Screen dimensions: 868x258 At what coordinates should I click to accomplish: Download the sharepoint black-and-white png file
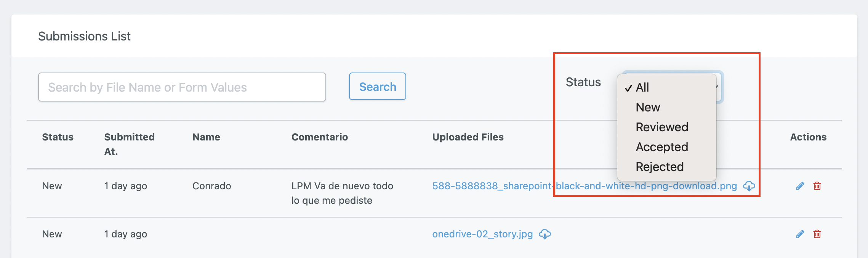(x=749, y=186)
